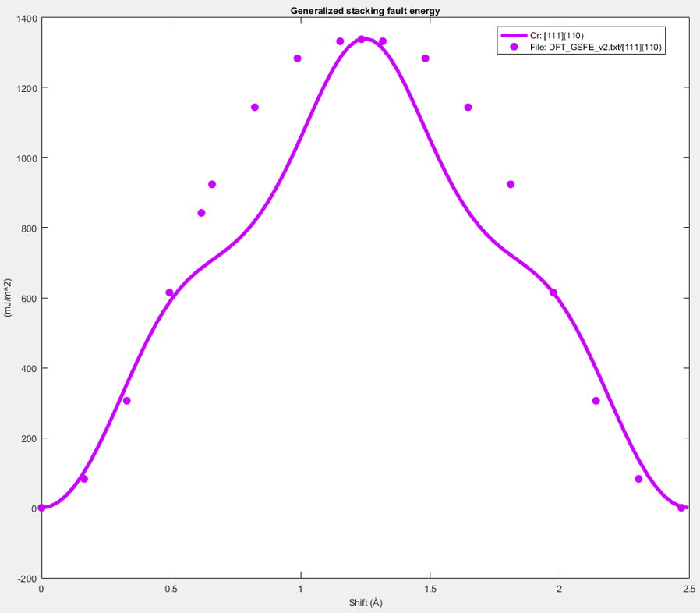This screenshot has height=613, width=700.
Task: Click the 'Shift (Å)' x-axis label
Action: click(365, 603)
